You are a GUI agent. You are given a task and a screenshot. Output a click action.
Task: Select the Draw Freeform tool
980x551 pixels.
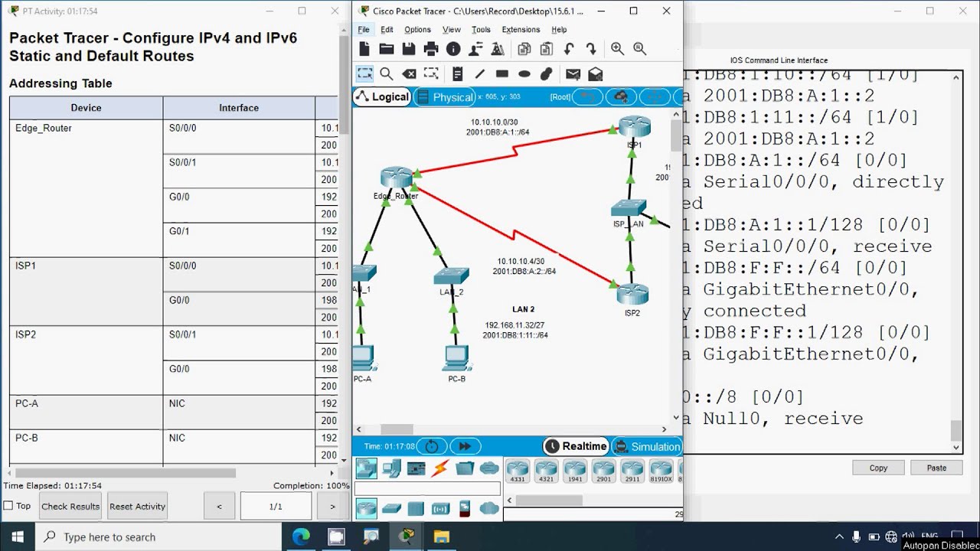[546, 73]
